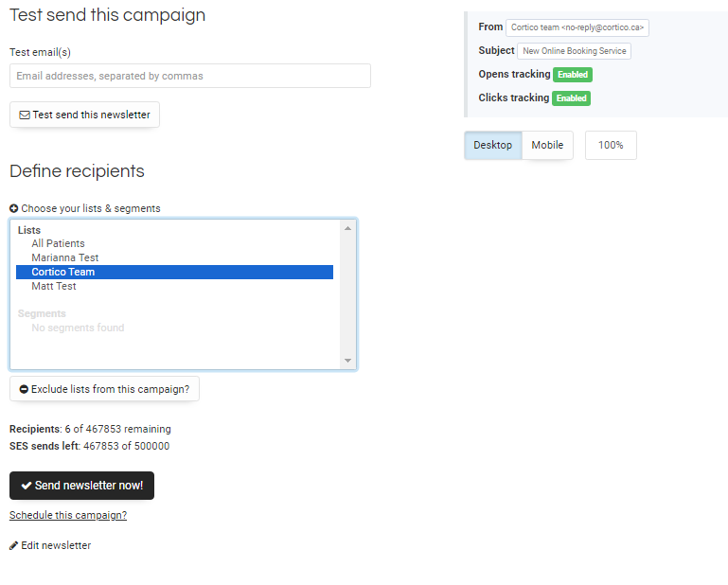Click the 100% zoom button

611,145
